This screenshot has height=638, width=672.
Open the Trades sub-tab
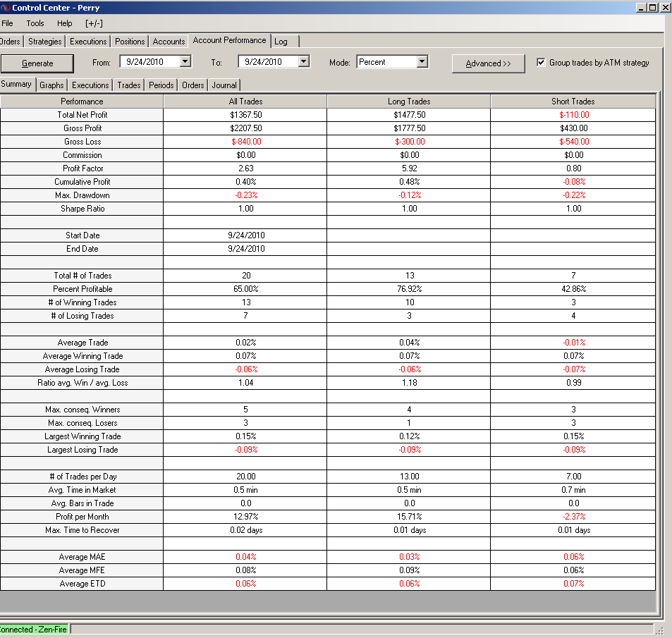(129, 85)
